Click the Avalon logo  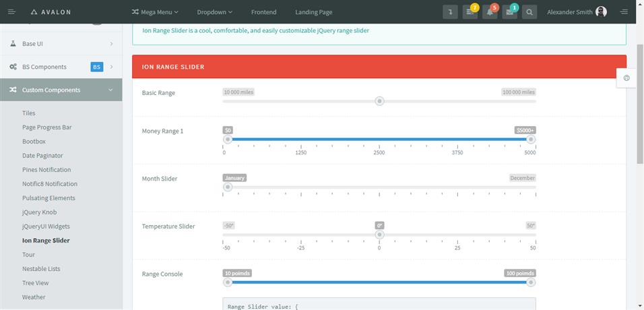(51, 12)
